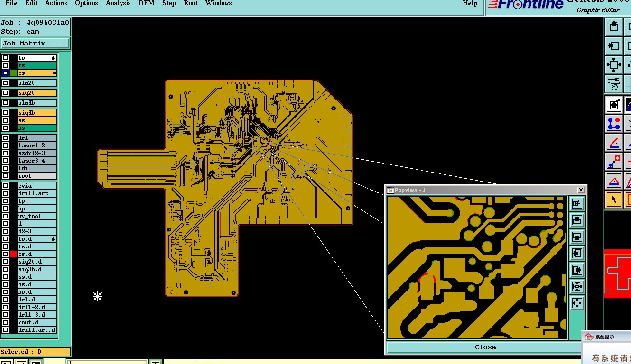
Task: Toggle display checkbox for layer pln3b
Action: click(x=6, y=103)
